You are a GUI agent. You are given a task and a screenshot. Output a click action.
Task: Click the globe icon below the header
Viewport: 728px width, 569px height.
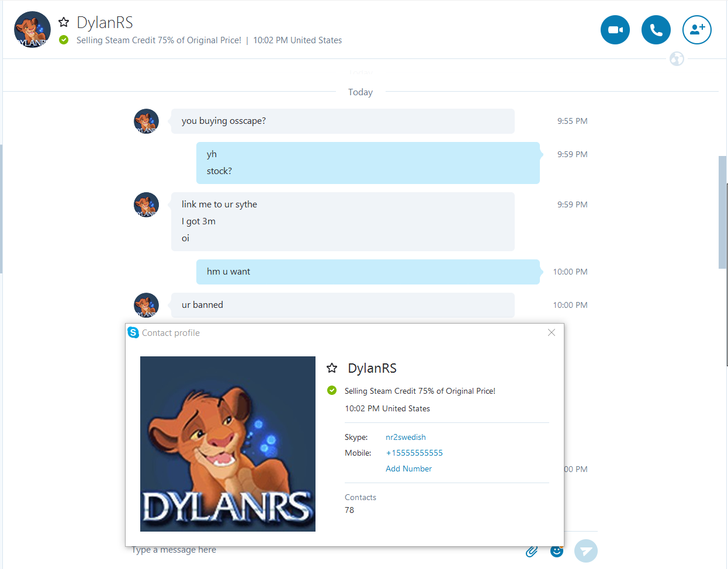(x=677, y=59)
